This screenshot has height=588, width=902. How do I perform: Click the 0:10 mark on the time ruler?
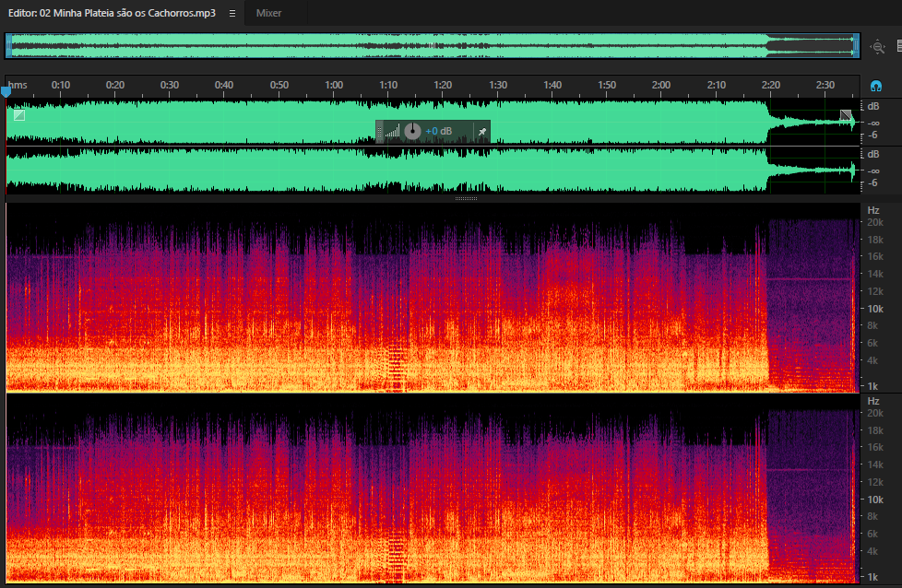click(x=60, y=85)
